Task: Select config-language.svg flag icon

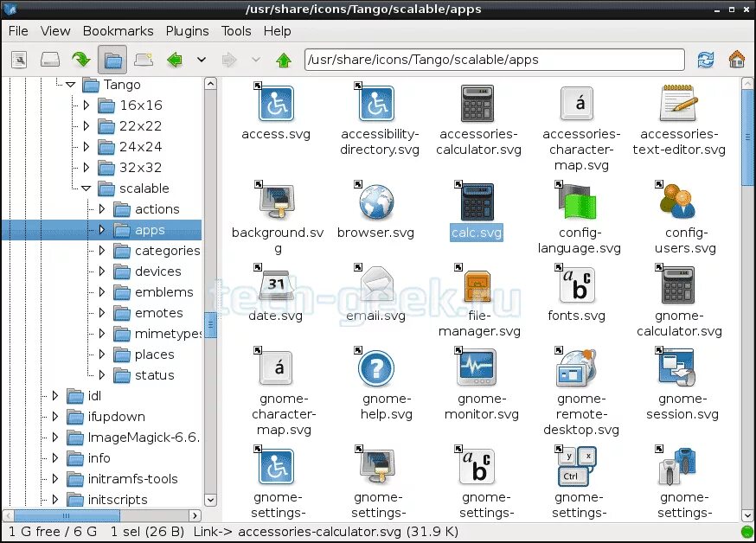Action: pyautogui.click(x=578, y=201)
